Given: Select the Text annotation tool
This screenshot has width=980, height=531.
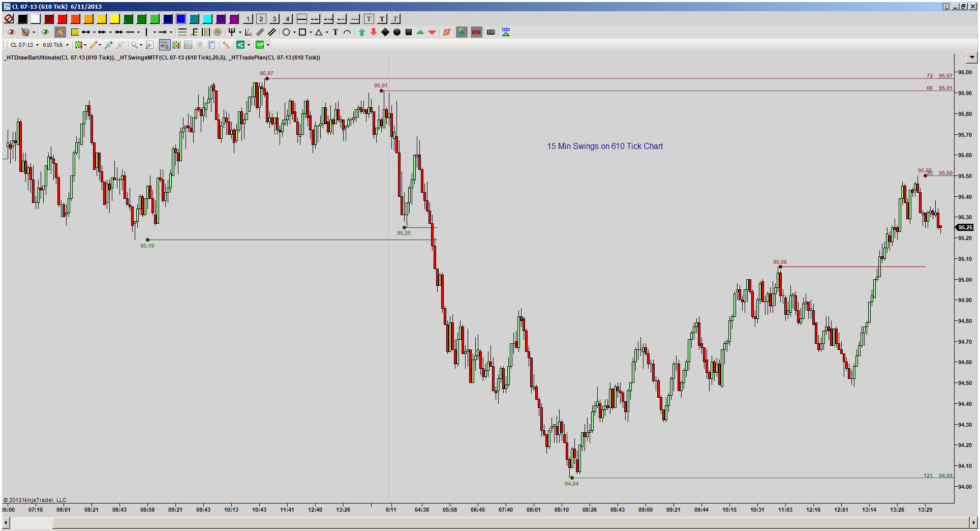Looking at the screenshot, I should 335,32.
